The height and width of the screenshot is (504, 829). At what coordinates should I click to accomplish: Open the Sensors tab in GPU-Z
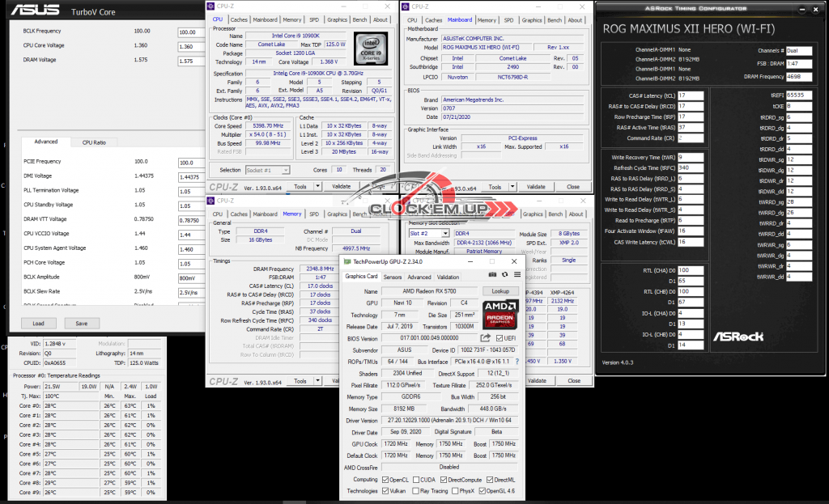[393, 277]
